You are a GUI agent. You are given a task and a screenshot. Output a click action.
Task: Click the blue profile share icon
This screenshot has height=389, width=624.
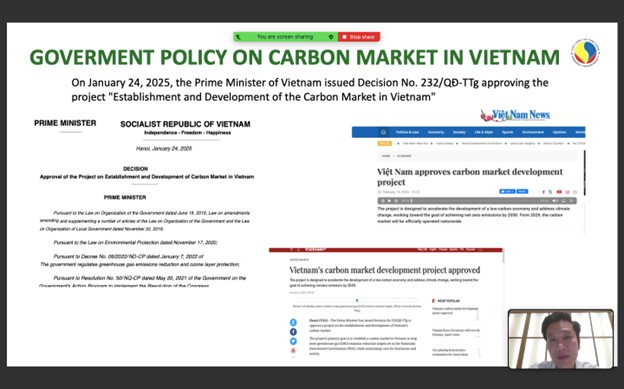click(293, 322)
